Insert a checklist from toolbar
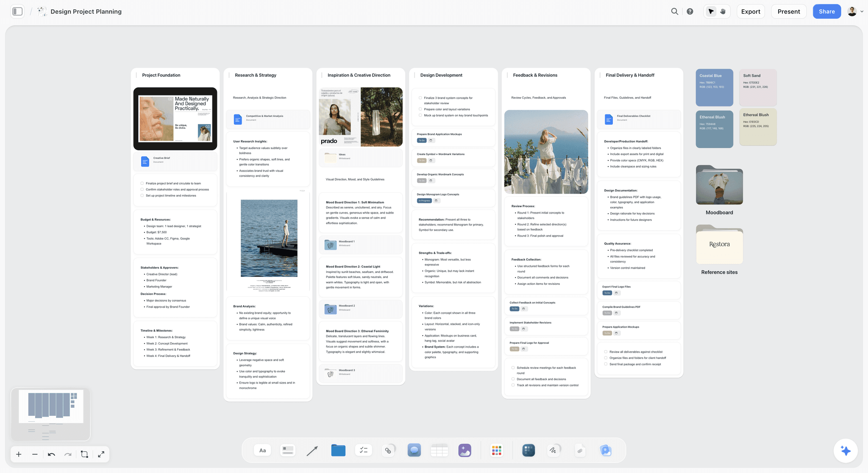Screen dimensions: 868x473 coord(363,450)
